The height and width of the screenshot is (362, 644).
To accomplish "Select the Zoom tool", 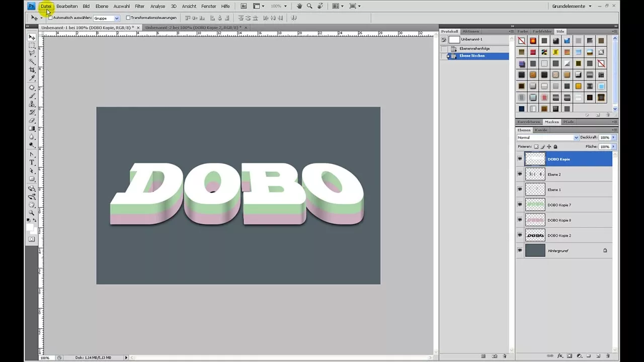I will click(x=32, y=213).
